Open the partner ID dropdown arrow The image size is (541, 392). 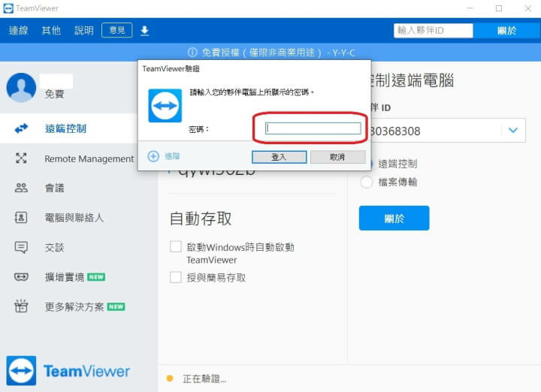click(x=513, y=130)
